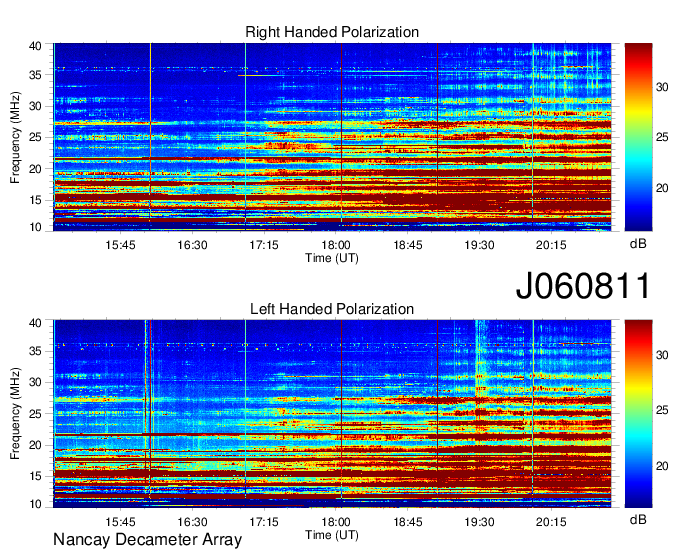Click the 20:15 time tick under Right Handed plot

(551, 245)
